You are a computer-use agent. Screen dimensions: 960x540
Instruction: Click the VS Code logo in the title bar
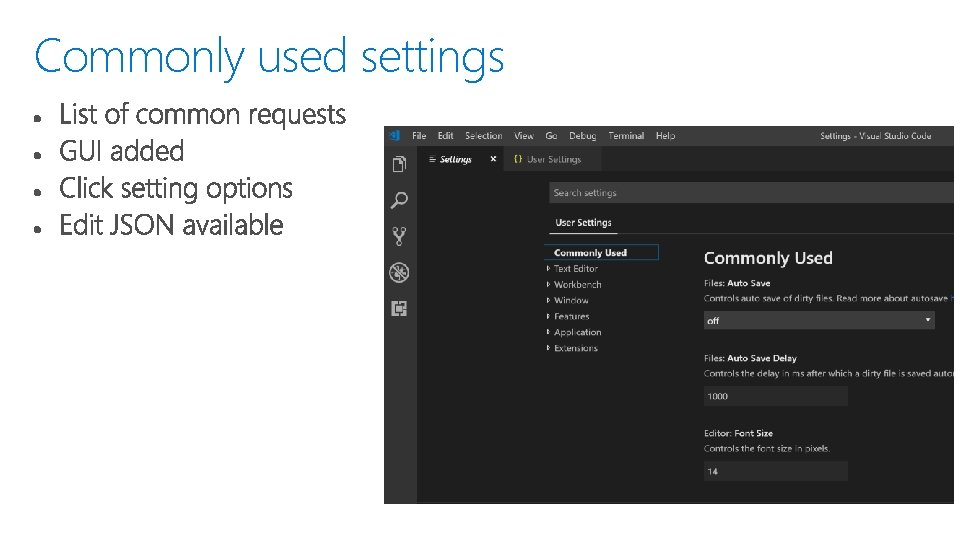pos(395,135)
